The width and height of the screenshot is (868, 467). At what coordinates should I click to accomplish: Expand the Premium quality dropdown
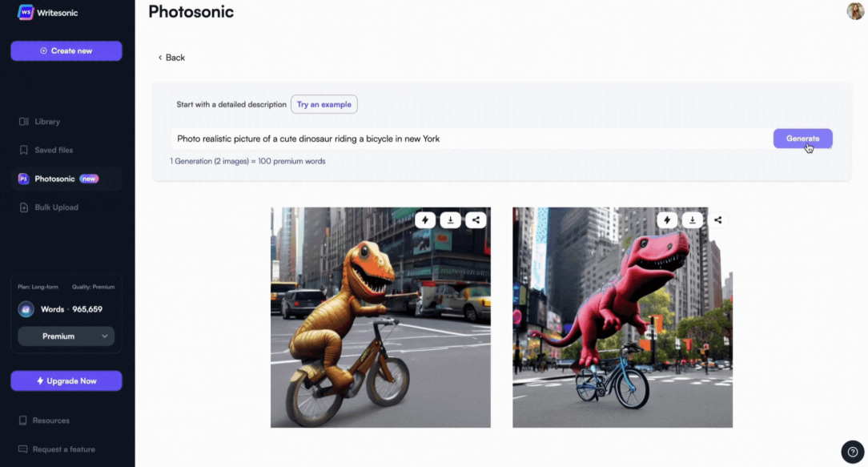[66, 336]
